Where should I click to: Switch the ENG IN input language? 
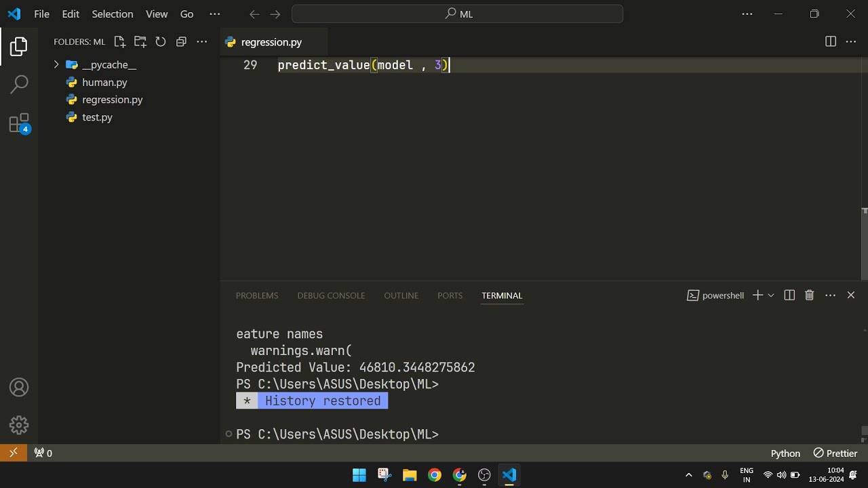tap(747, 474)
